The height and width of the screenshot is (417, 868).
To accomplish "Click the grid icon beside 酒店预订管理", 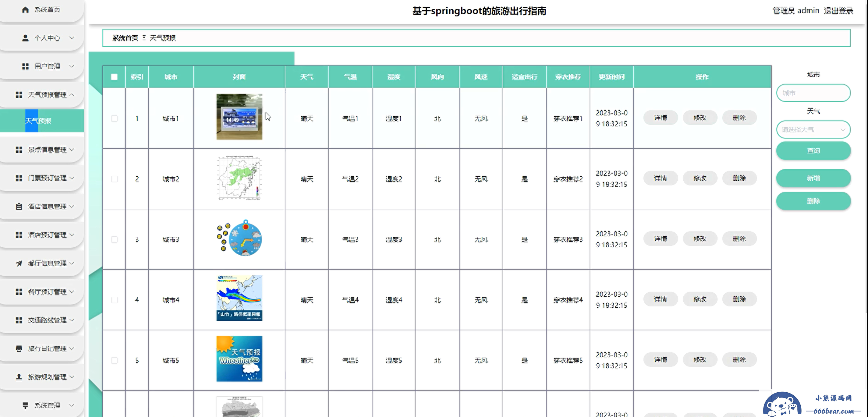I will (19, 235).
